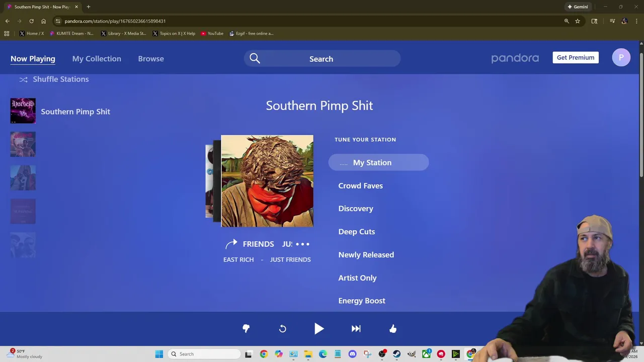Click the browser home button
644x362 pixels.
point(43,21)
